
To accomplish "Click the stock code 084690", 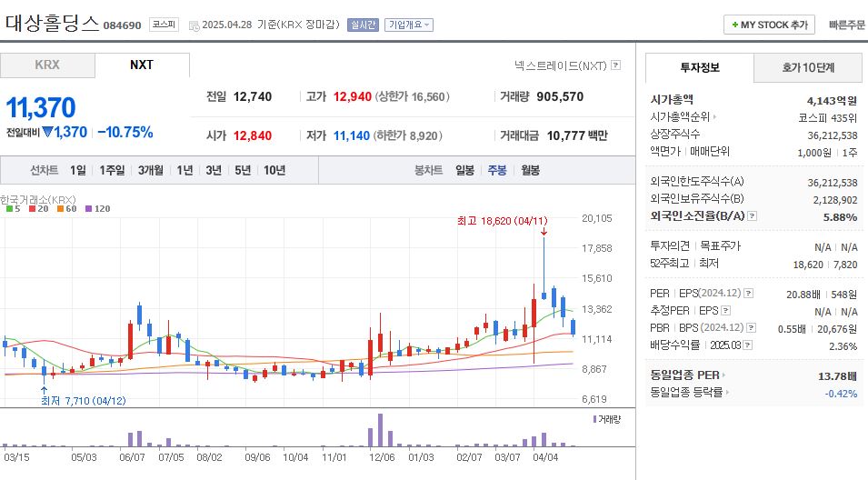I will (123, 25).
